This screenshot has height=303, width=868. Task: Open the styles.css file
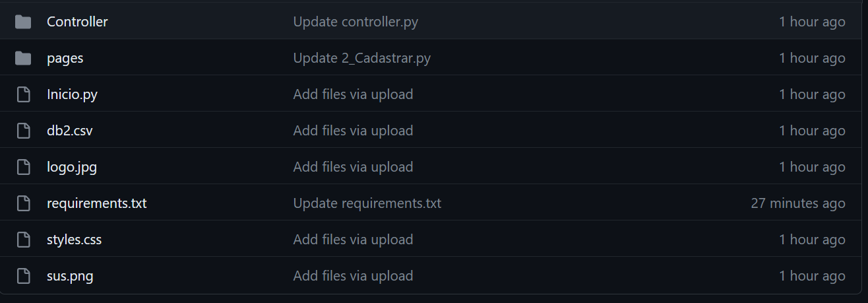click(74, 240)
